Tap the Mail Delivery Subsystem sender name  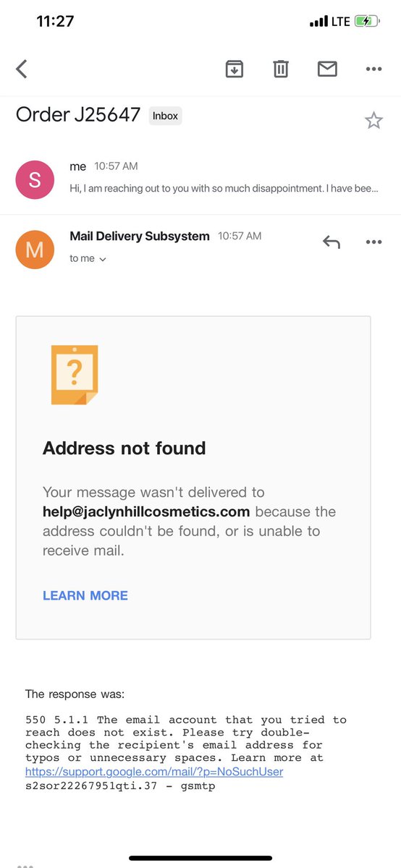(x=140, y=236)
